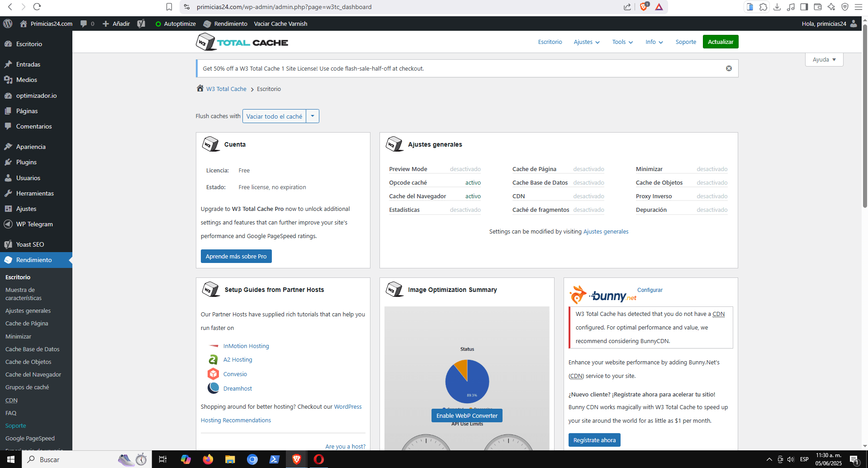Open Yoast SEO sidebar item
This screenshot has height=468, width=868.
[36, 244]
